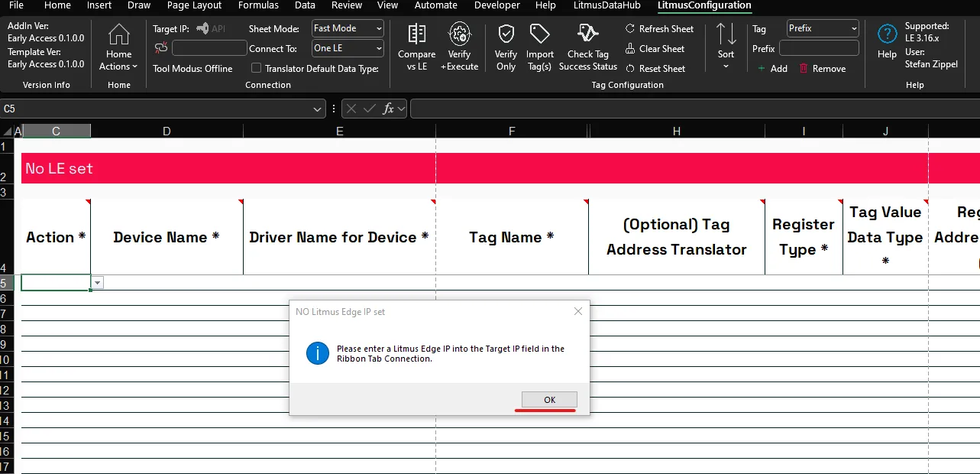The height and width of the screenshot is (474, 980).
Task: Switch to the Data tab
Action: tap(305, 5)
